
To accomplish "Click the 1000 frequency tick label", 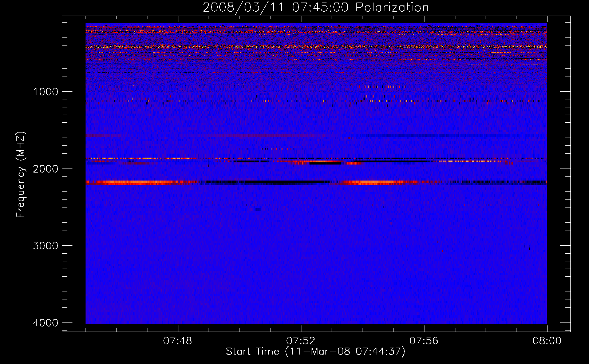I will click(46, 91).
